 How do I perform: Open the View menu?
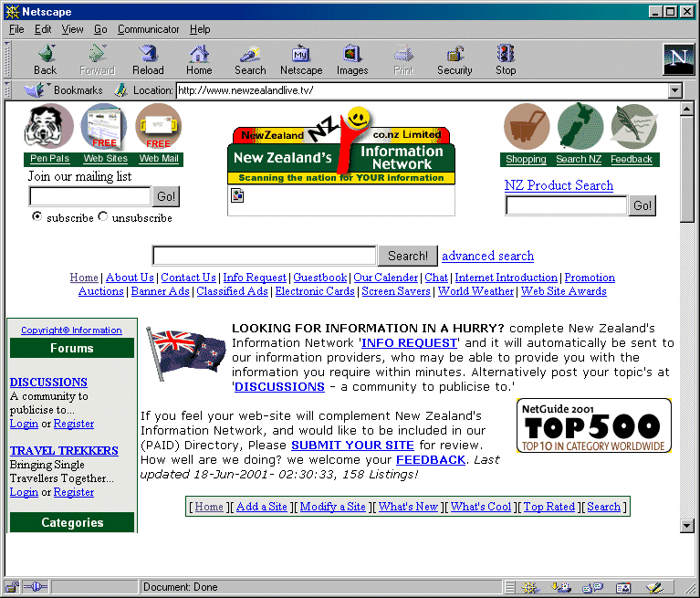[72, 29]
